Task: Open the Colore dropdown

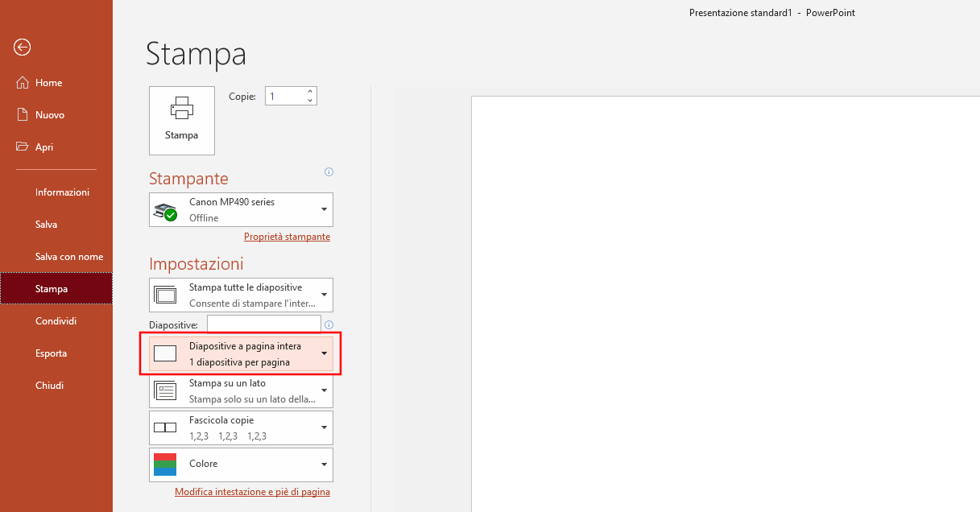Action: [241, 465]
